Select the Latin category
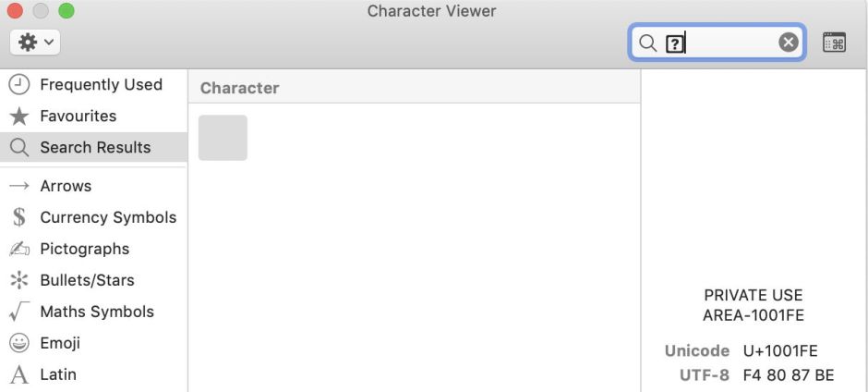 point(58,374)
